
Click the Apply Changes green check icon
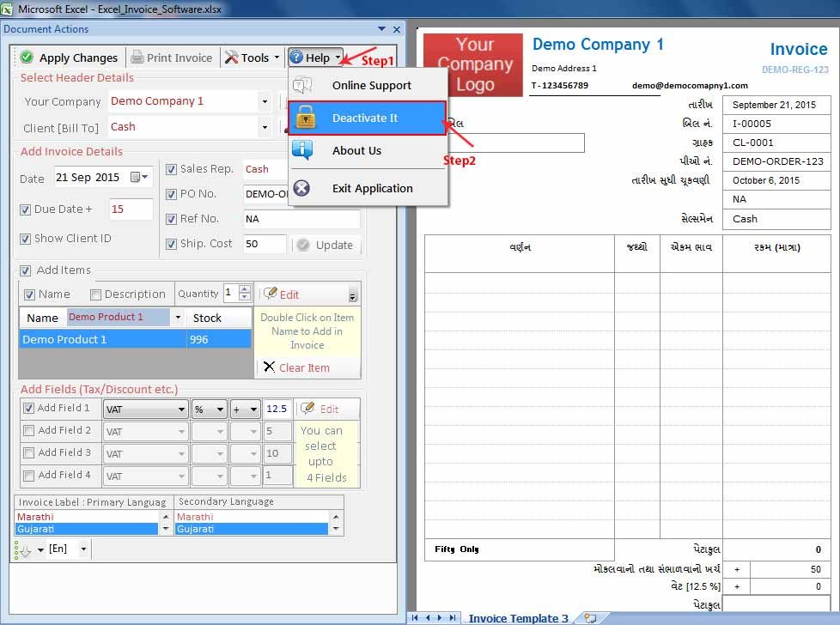click(27, 58)
